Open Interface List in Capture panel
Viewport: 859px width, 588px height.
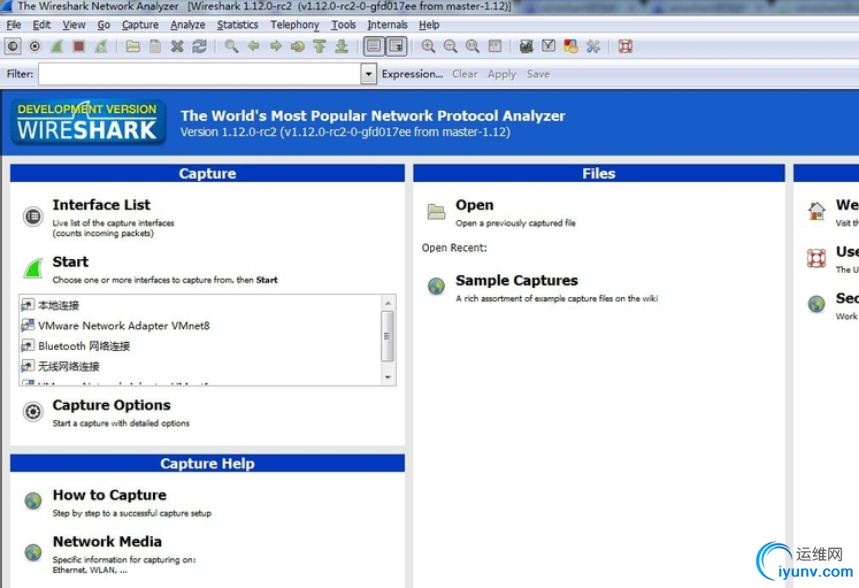[101, 205]
